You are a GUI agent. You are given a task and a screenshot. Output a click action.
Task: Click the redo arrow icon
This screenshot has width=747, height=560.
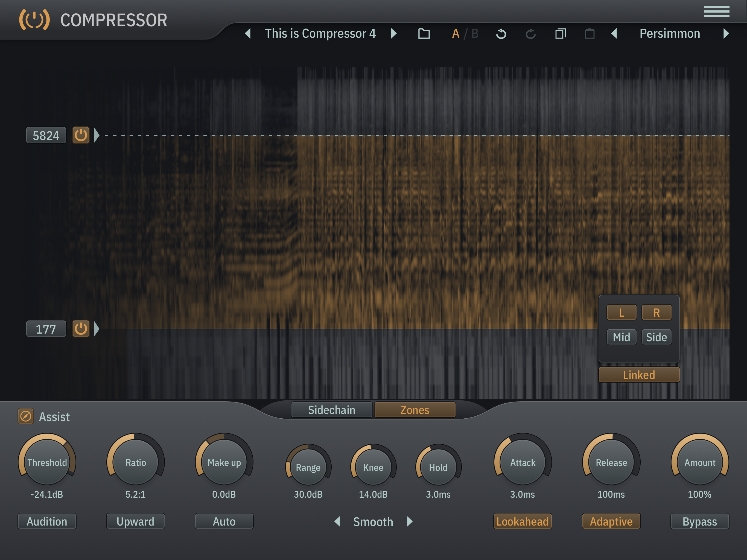[530, 33]
